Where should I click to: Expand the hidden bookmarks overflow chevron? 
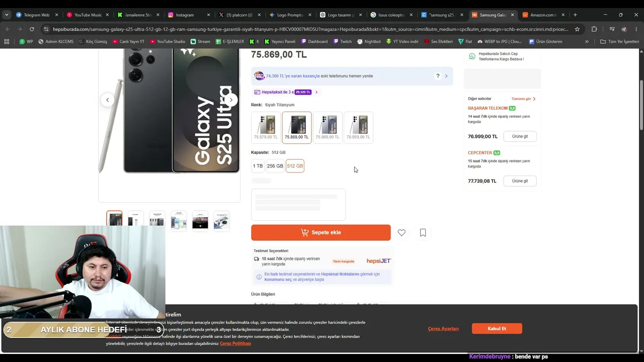(x=587, y=42)
